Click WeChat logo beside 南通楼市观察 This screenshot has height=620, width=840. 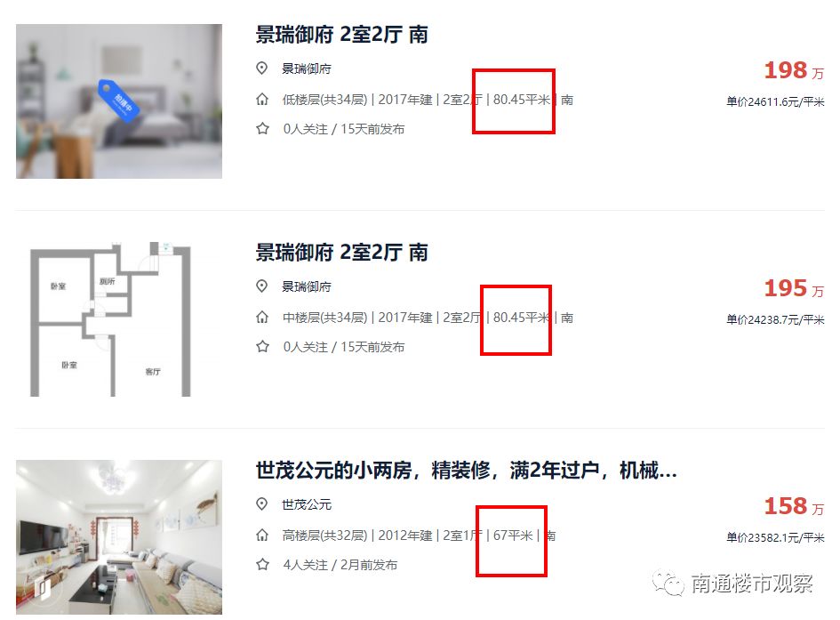(x=668, y=583)
